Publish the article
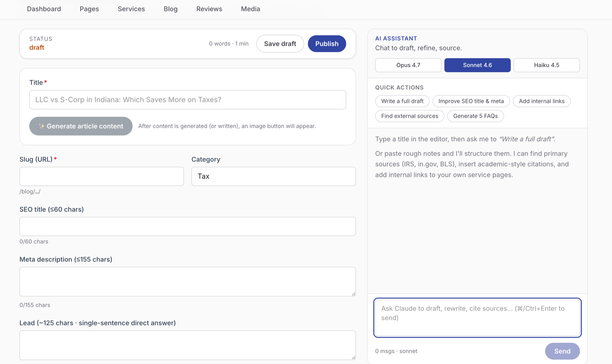The width and height of the screenshot is (612, 364). 327,44
